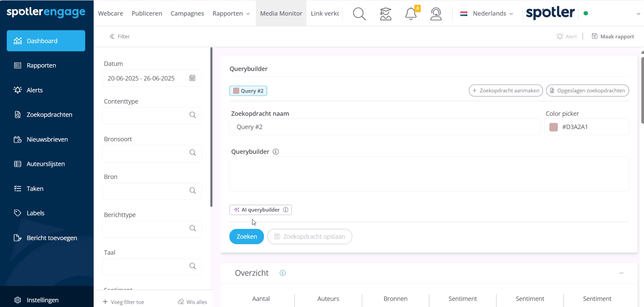Click inside the Querybuilder text area

click(429, 174)
